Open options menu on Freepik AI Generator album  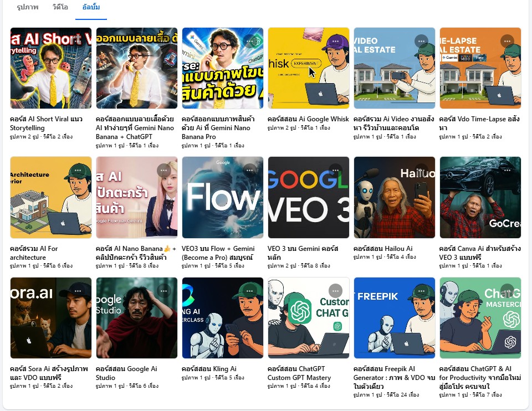coord(421,291)
